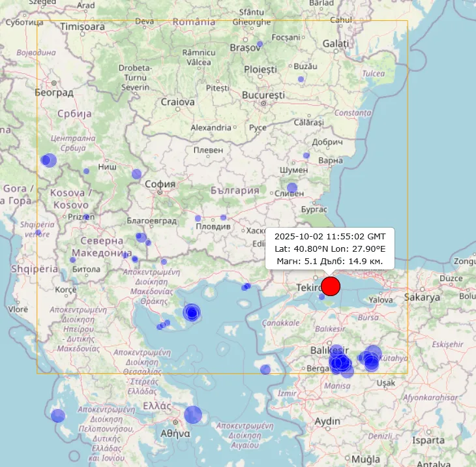Open the blue marker between Добрич and Варна
The image size is (476, 467).
[x=306, y=155]
